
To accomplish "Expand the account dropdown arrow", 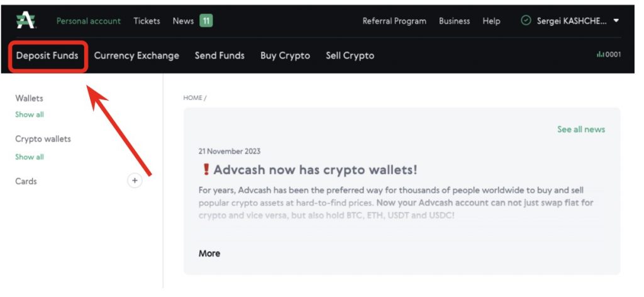I will click(616, 21).
